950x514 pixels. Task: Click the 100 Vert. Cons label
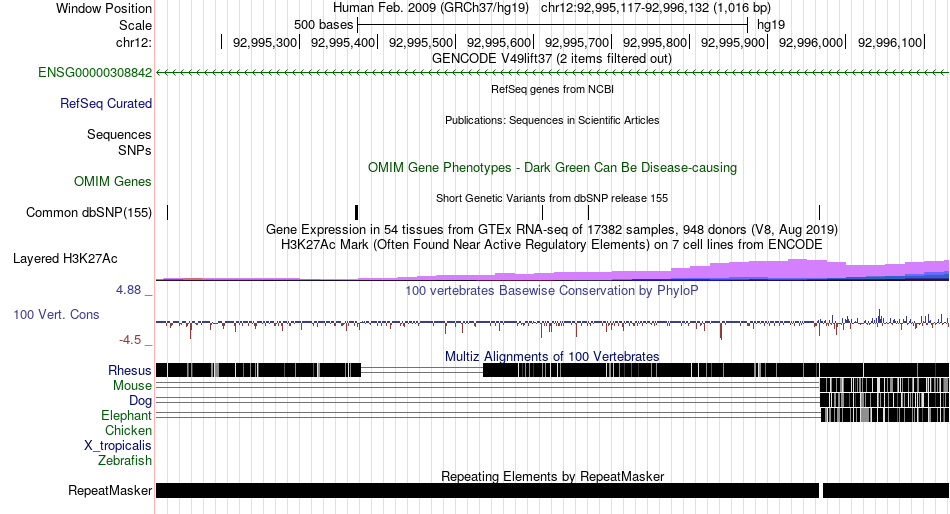tap(56, 315)
